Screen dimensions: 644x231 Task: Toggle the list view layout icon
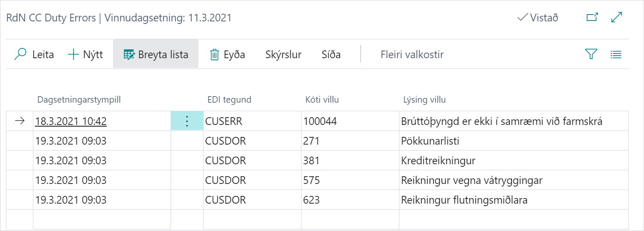coord(616,54)
